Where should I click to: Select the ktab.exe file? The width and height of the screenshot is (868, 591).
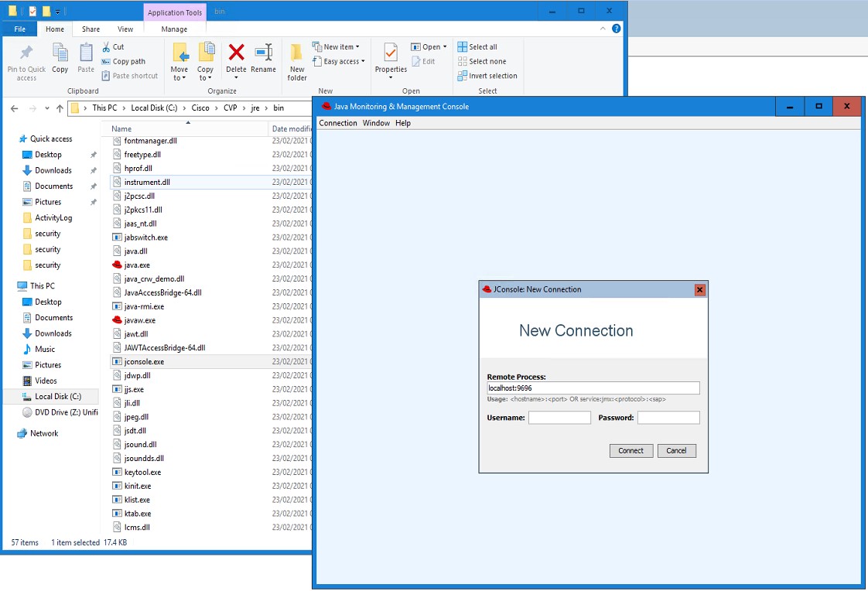click(137, 514)
